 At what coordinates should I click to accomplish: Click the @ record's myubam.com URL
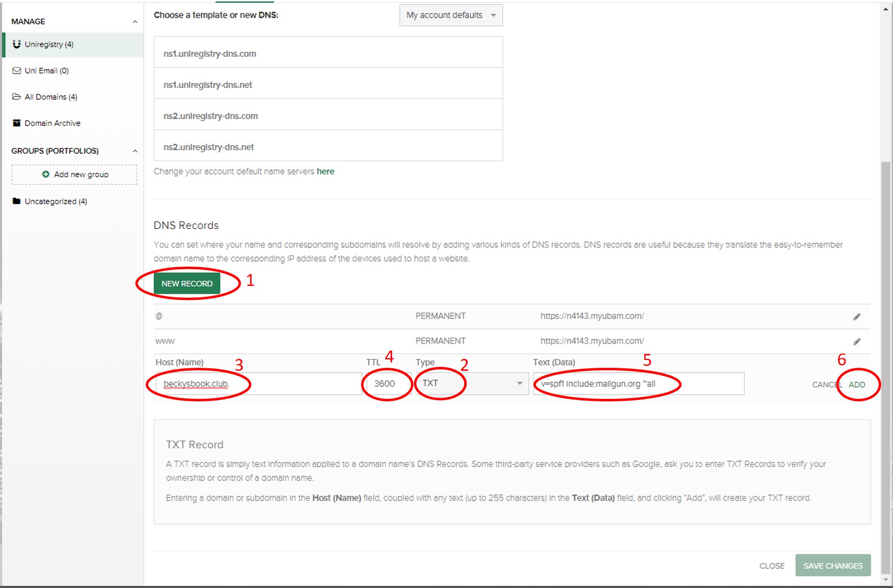click(x=592, y=316)
